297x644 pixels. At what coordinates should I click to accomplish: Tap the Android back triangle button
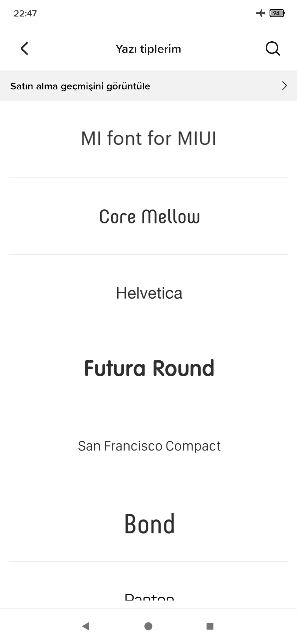(x=86, y=626)
